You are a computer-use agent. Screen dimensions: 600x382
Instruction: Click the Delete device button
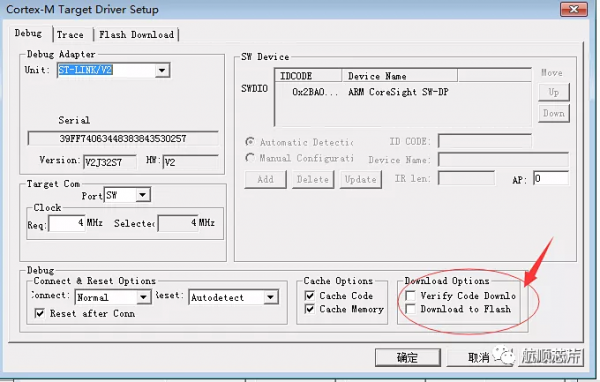pos(313,179)
